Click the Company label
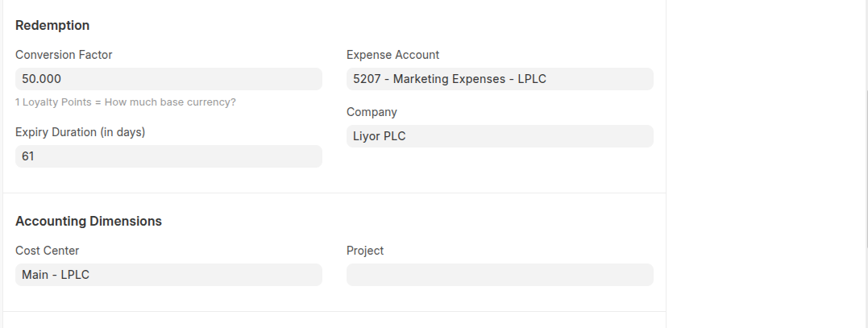868x328 pixels. tap(372, 112)
